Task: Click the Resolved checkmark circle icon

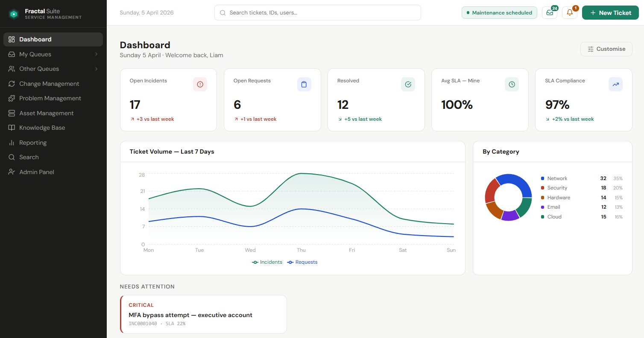Action: tap(408, 84)
